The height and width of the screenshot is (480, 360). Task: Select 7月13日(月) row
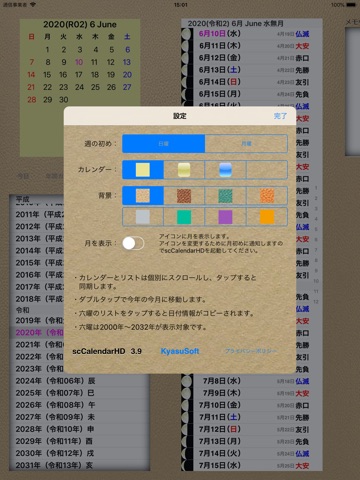[x=252, y=441]
